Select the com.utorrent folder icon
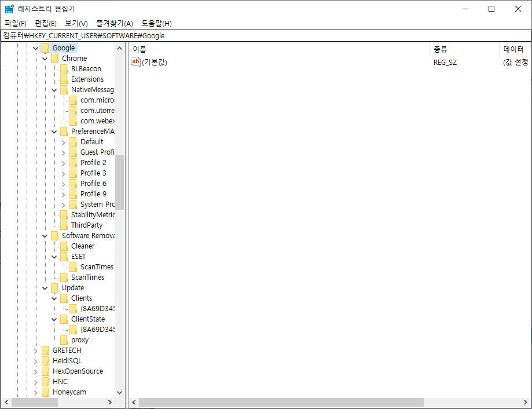 73,111
